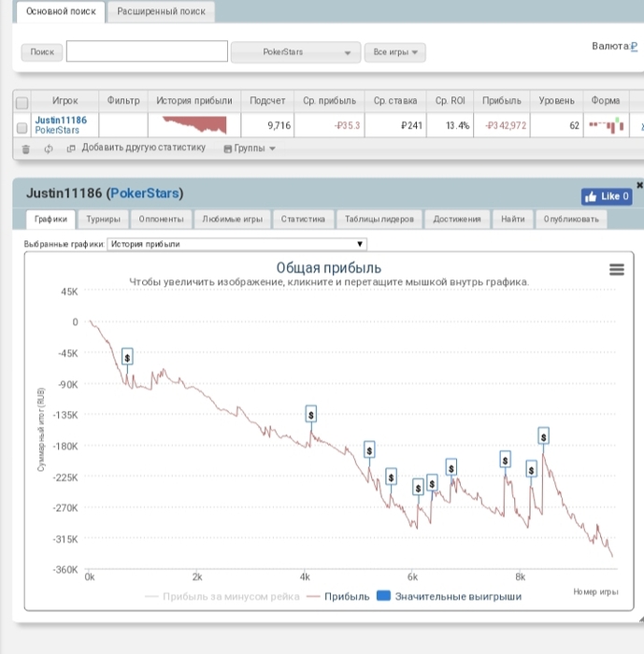Click the PokerStars link in panel title
The height and width of the screenshot is (654, 644).
click(145, 193)
